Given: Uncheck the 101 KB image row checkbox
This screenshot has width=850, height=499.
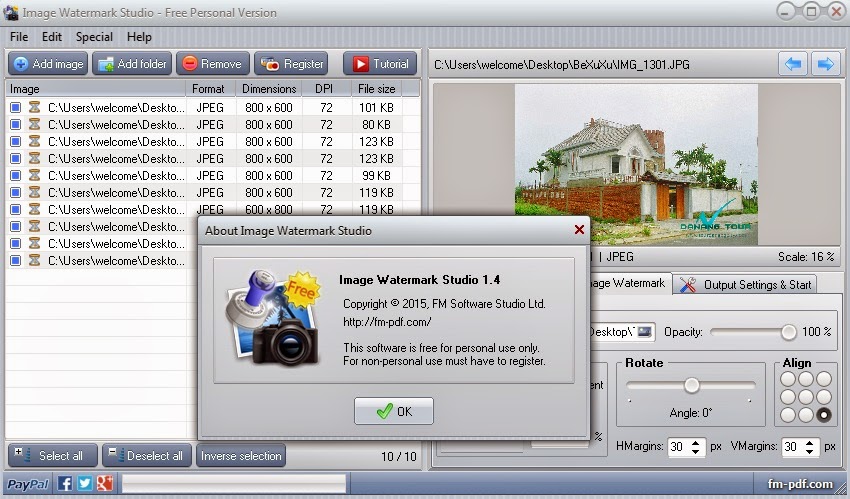Looking at the screenshot, I should coord(16,108).
